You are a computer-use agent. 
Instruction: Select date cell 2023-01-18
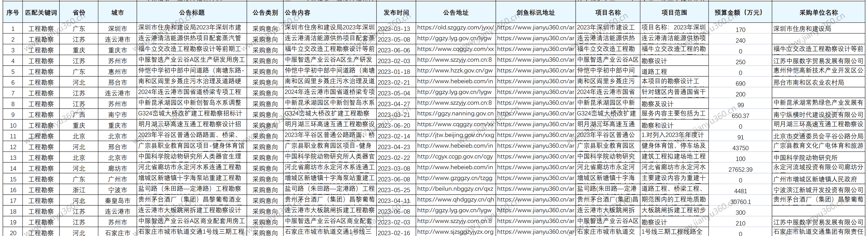[x=396, y=72]
